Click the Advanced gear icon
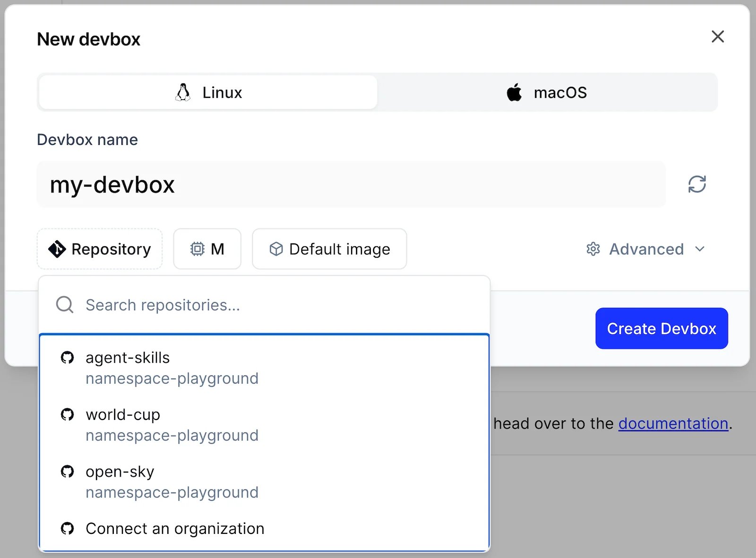The width and height of the screenshot is (756, 558). (593, 249)
